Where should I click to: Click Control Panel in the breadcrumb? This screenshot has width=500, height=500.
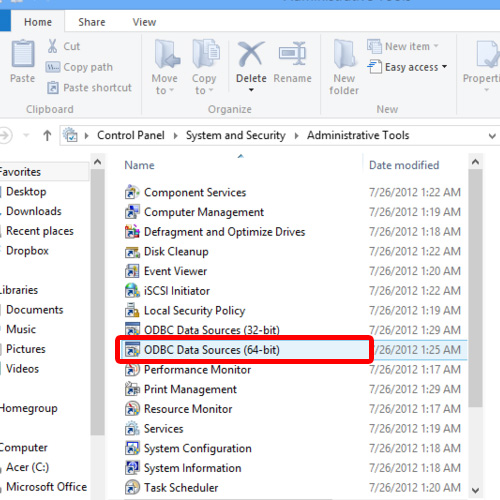click(131, 135)
